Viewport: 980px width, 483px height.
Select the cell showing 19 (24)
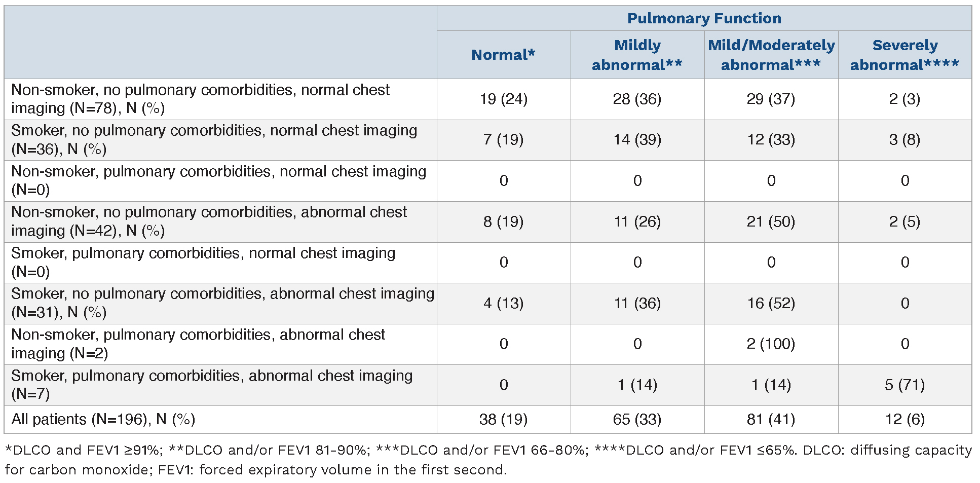[503, 99]
